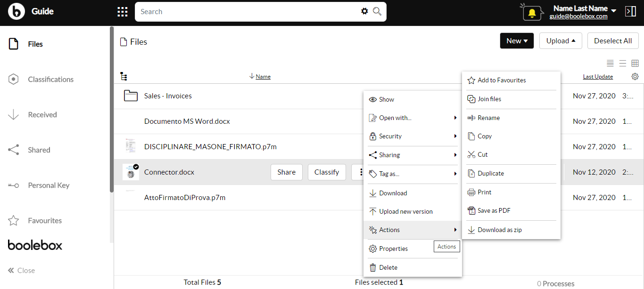Viewport: 644px width, 289px height.
Task: Click the Shared icon in sidebar
Action: point(14,150)
